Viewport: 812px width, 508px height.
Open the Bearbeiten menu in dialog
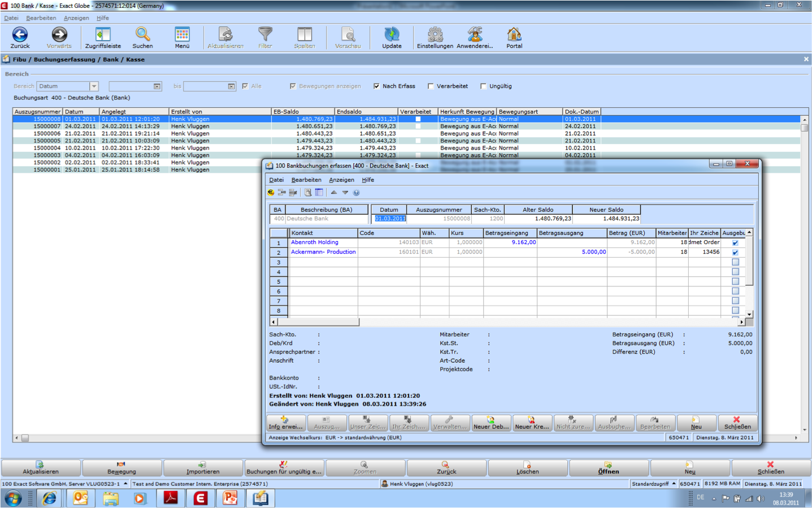(306, 180)
